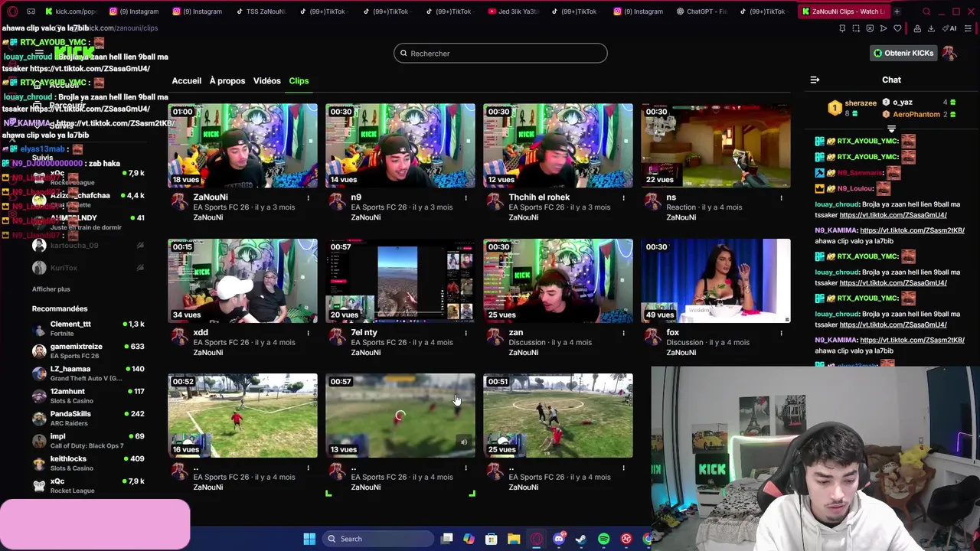Open options menu for the fox clip
980x551 pixels.
[x=781, y=333]
